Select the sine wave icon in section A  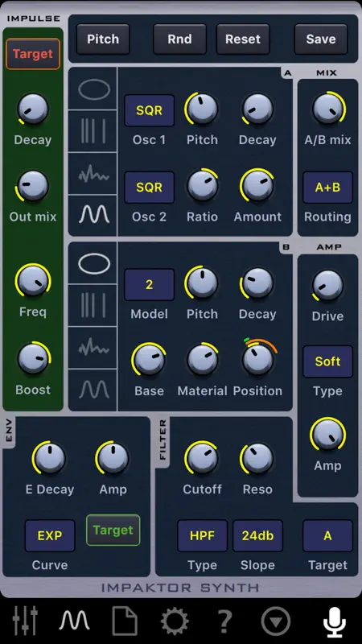pyautogui.click(x=94, y=215)
